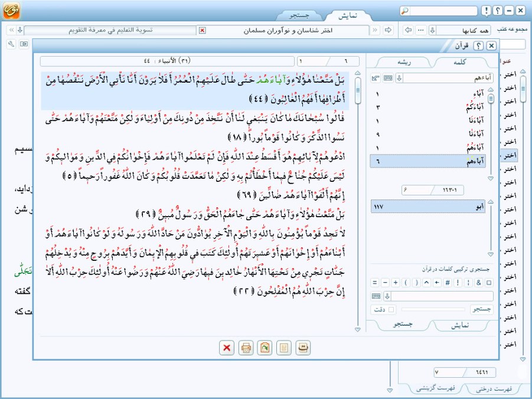Screen dimensions: 532x399
Task: Insert the minus operator
Action: (x=385, y=282)
